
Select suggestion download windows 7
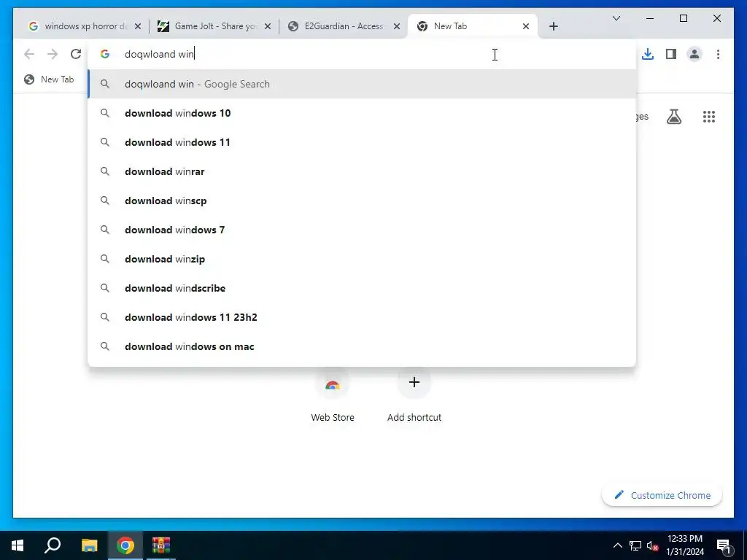[362, 230]
